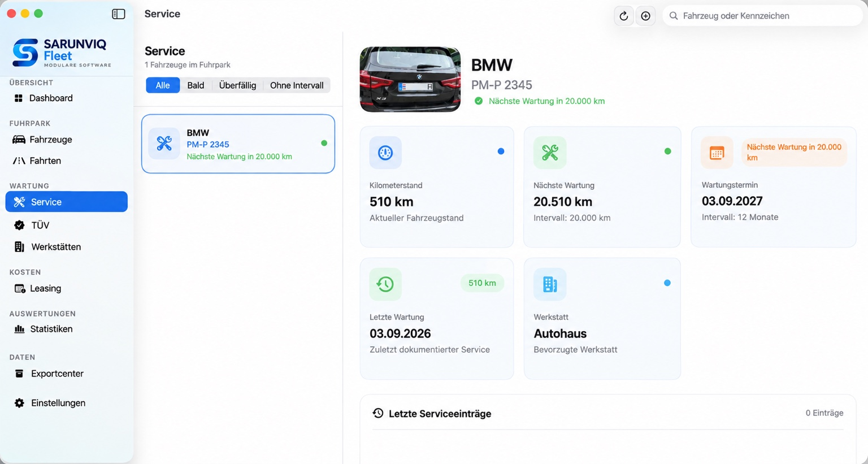Click the blue dot on Werkstatt card
This screenshot has height=464, width=868.
pyautogui.click(x=667, y=283)
